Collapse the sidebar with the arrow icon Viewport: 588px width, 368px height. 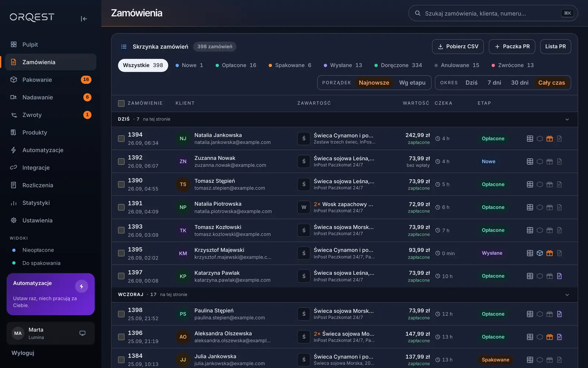coord(84,19)
